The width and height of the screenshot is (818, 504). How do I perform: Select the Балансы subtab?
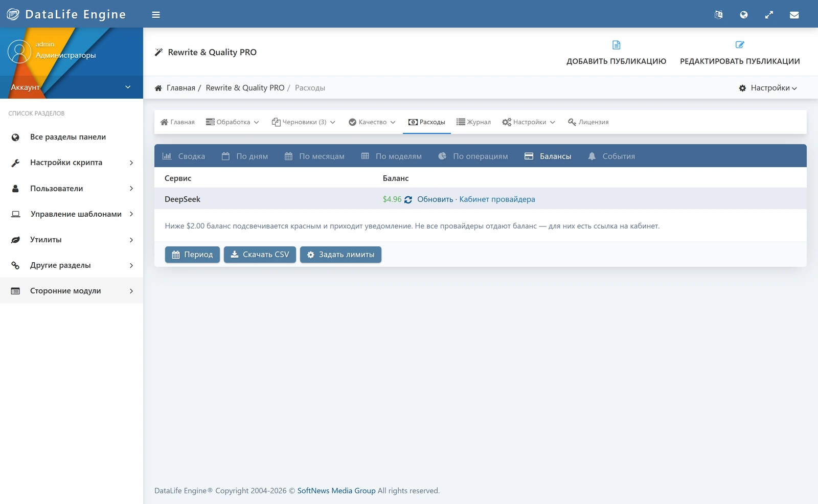548,156
